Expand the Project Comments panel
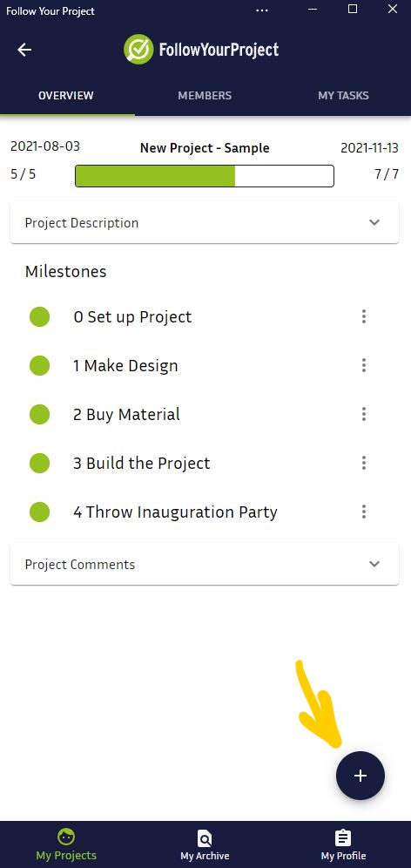This screenshot has height=868, width=411. pos(205,564)
